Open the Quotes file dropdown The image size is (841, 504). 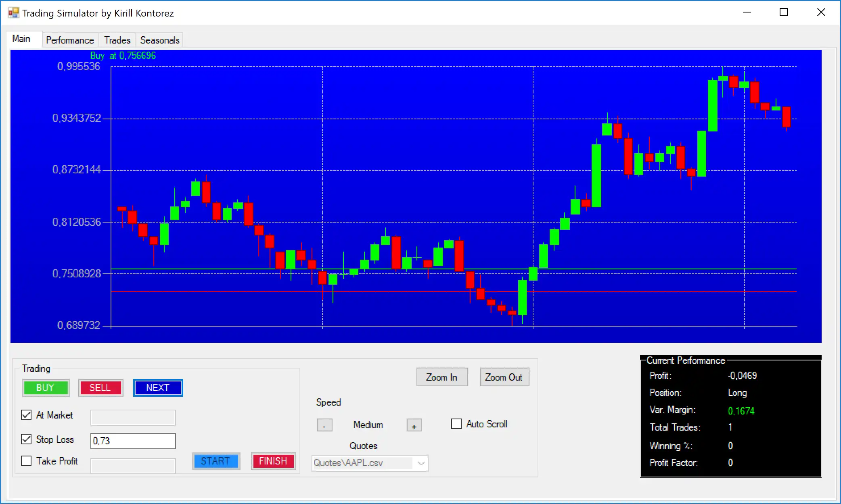pyautogui.click(x=421, y=463)
